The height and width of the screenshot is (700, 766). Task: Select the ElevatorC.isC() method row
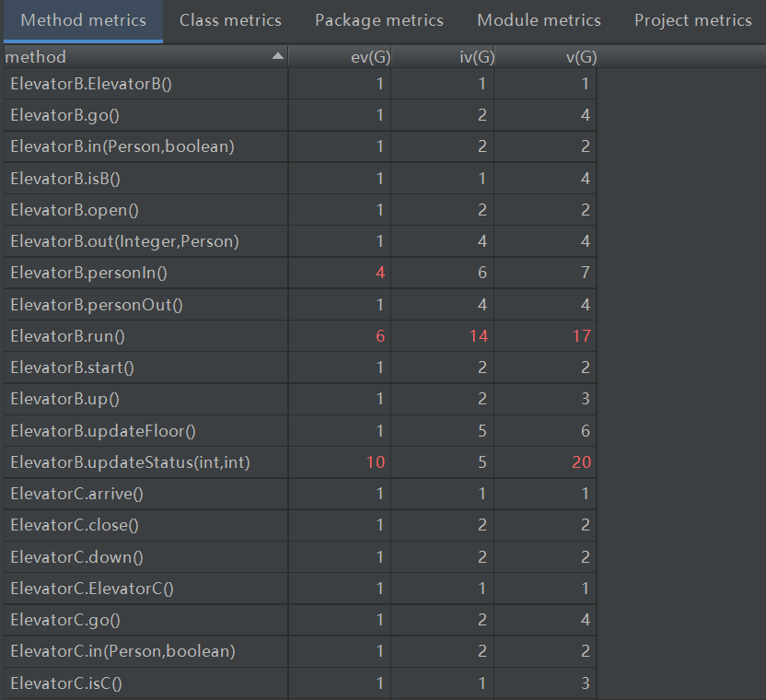66,682
